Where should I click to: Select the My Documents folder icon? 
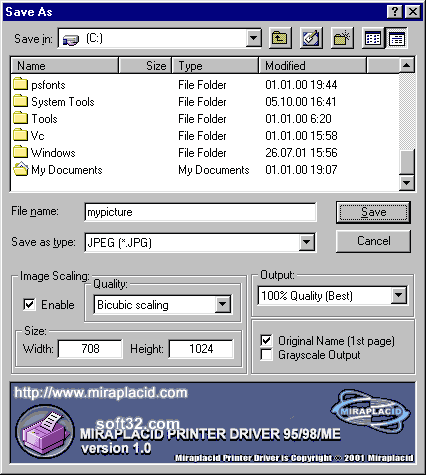pos(21,169)
